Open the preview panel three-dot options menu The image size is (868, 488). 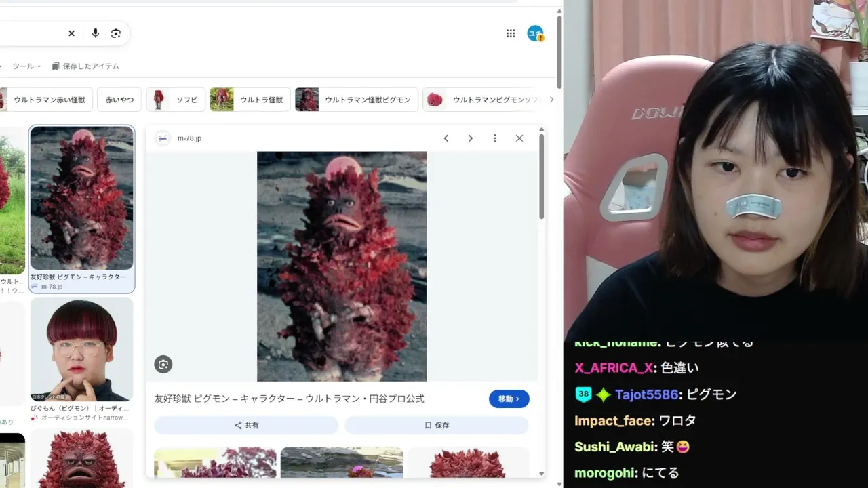[x=495, y=138]
